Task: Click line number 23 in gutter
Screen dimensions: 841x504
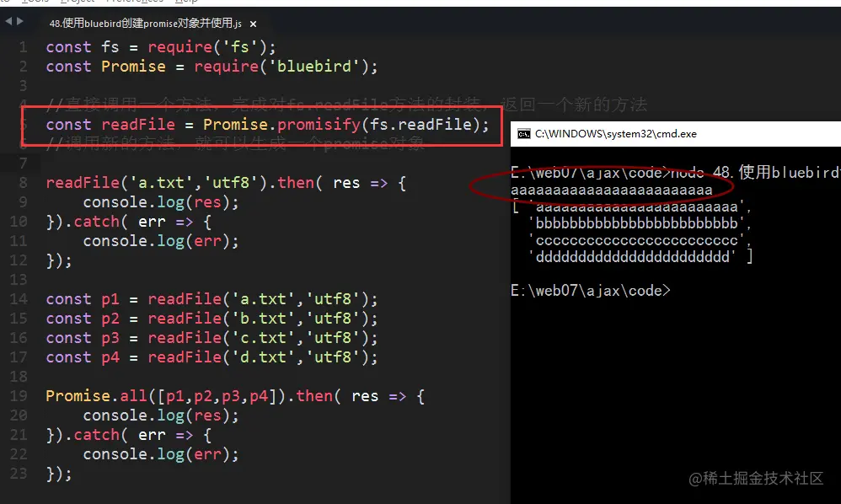Action: [x=19, y=474]
